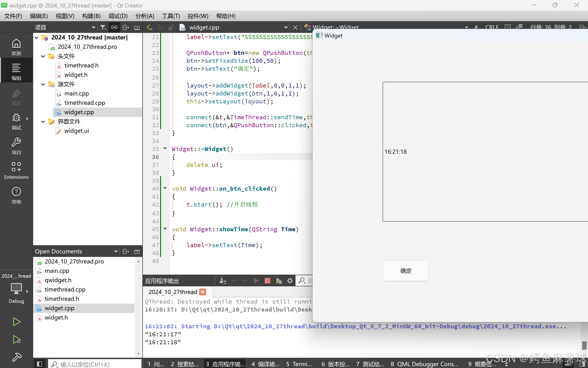Open application output settings gear
Viewport: 588px width, 368px height.
pyautogui.click(x=290, y=281)
